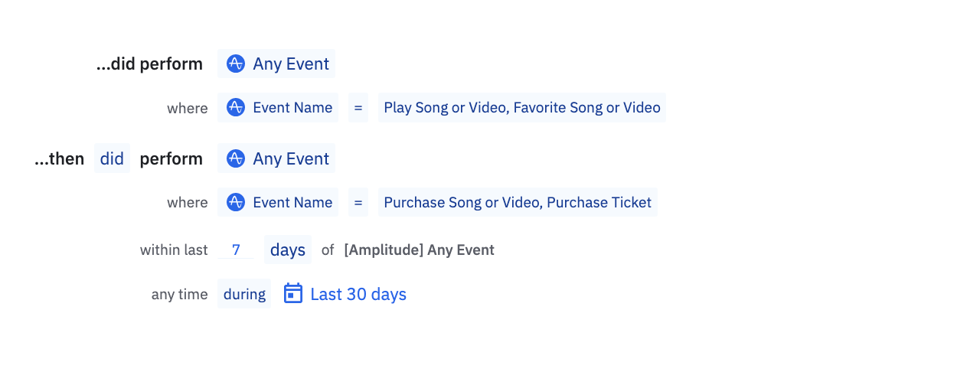Click the Amplitude icon in the Any Event chip after '...then did perform'
980x372 pixels.
(236, 158)
